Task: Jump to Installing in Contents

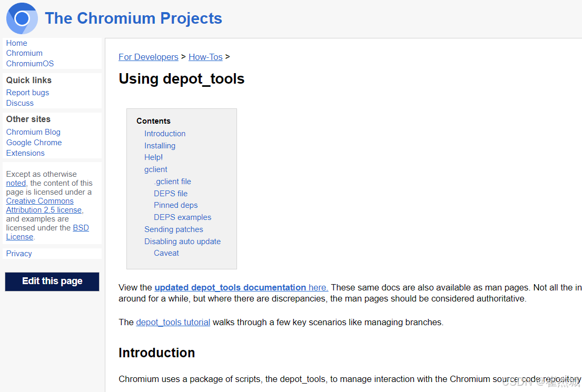Action: pos(160,146)
